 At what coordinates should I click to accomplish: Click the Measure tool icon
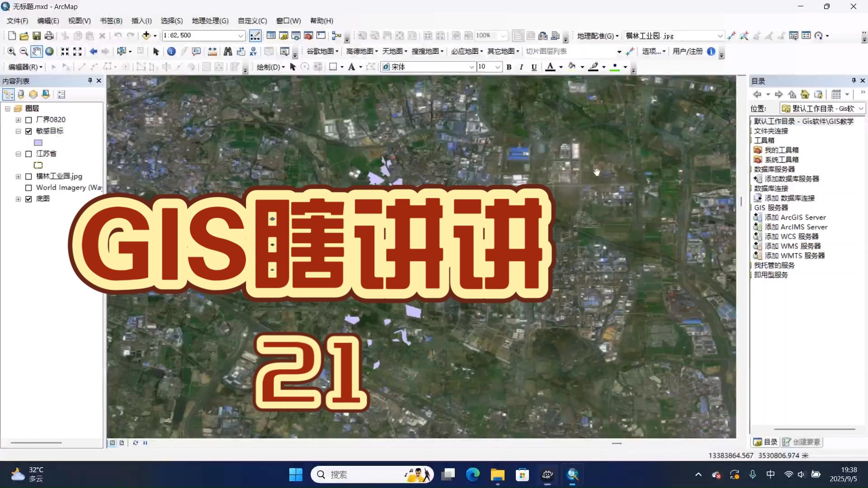tap(212, 51)
